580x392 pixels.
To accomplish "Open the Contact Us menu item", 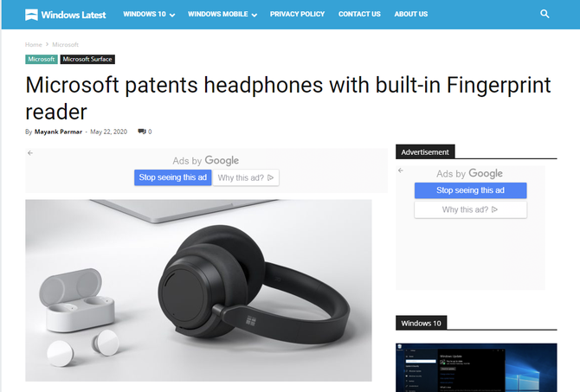I will tap(359, 14).
